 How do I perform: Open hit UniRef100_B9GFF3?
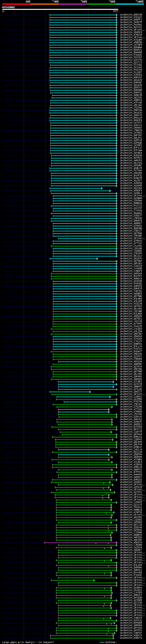click(131, 20)
